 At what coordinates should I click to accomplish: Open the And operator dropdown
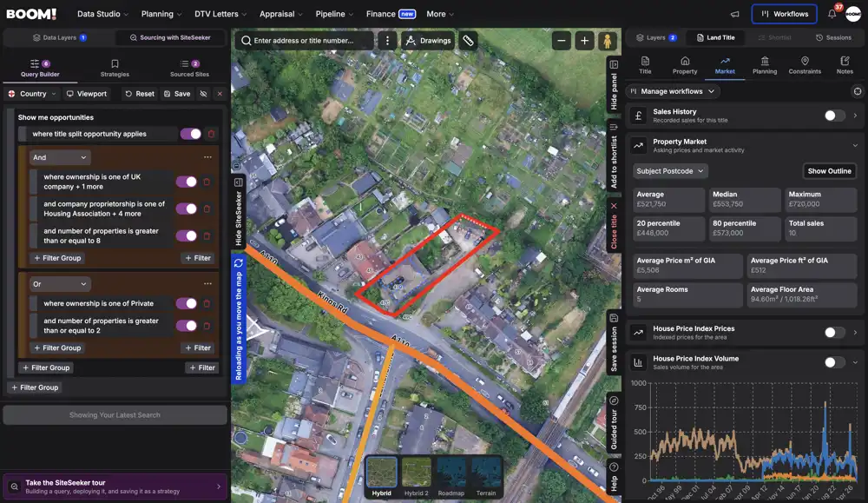click(x=60, y=157)
